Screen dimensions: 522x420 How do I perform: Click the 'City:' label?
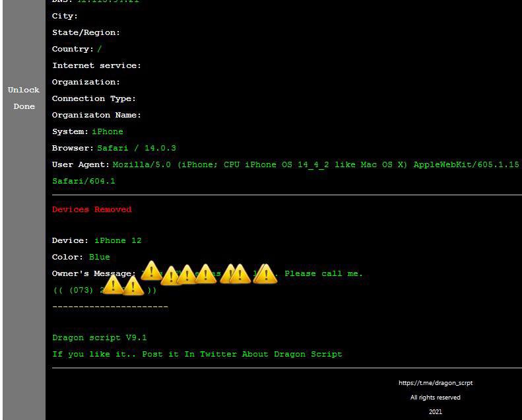(65, 16)
